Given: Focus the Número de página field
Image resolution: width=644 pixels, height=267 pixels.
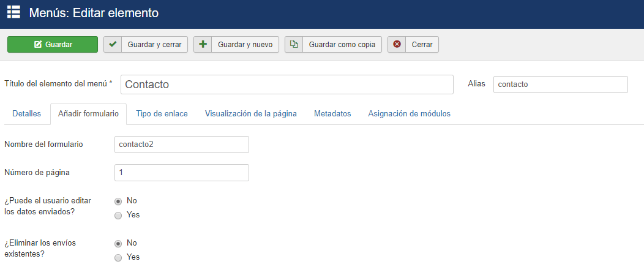Looking at the screenshot, I should coord(182,173).
